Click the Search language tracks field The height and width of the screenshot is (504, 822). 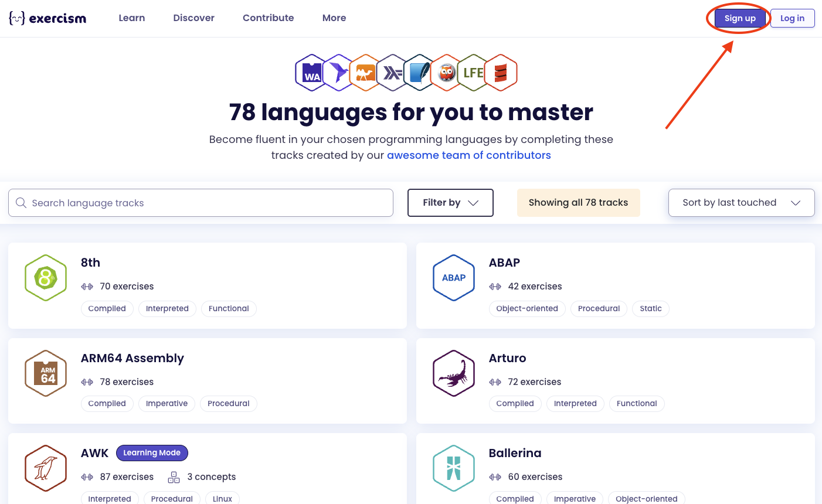tap(201, 203)
